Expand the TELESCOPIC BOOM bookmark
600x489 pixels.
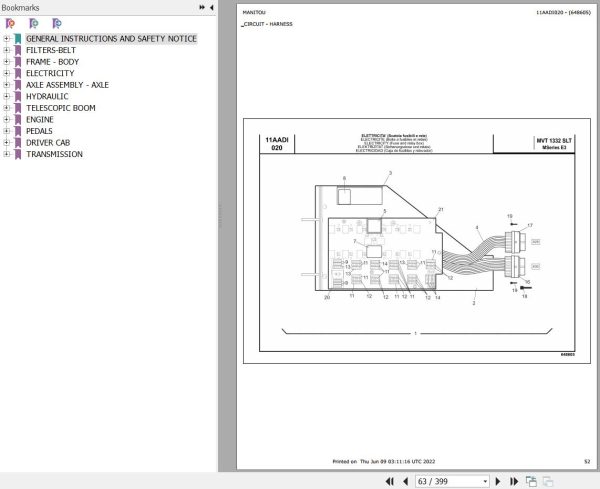pos(6,108)
